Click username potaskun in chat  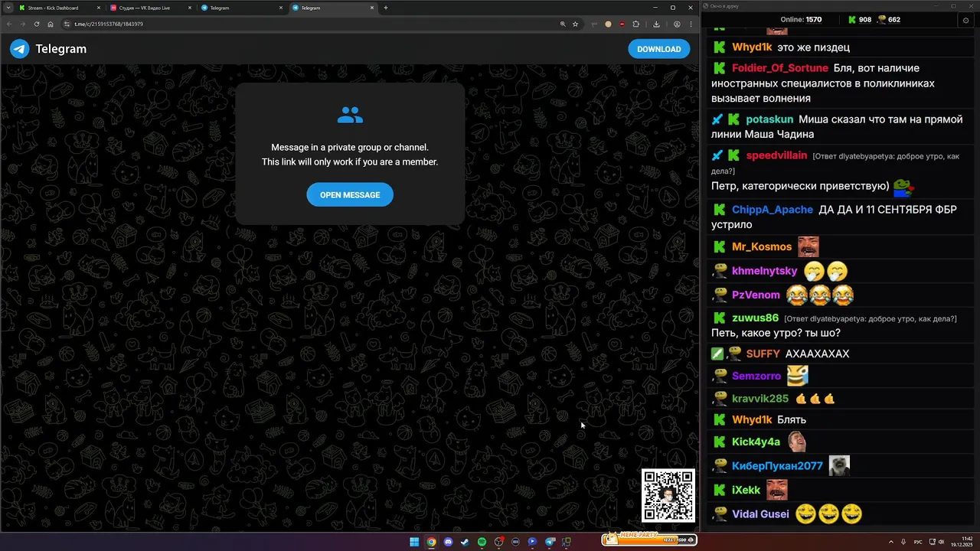pyautogui.click(x=769, y=119)
